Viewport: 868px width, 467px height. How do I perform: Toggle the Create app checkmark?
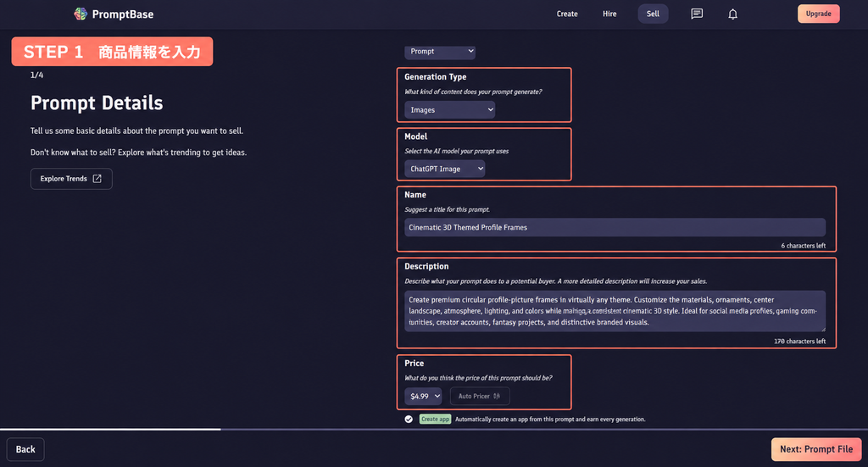pos(409,420)
